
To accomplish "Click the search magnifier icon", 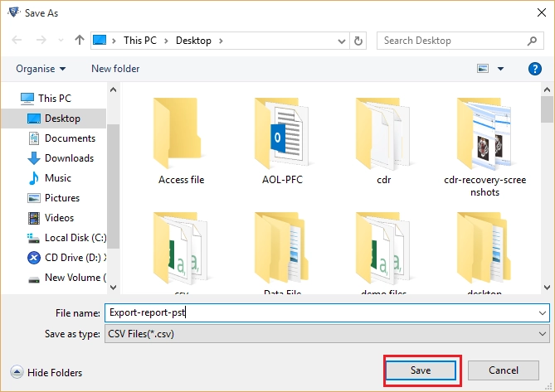I will pyautogui.click(x=532, y=41).
